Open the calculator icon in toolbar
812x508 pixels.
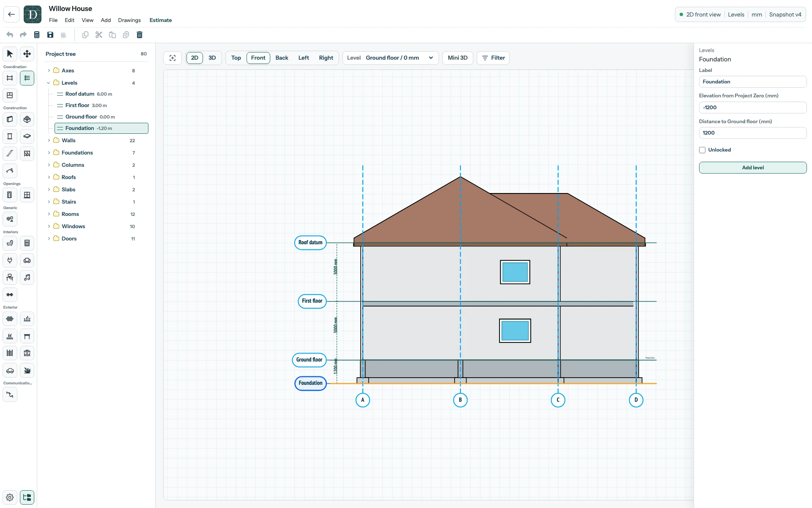pyautogui.click(x=37, y=35)
